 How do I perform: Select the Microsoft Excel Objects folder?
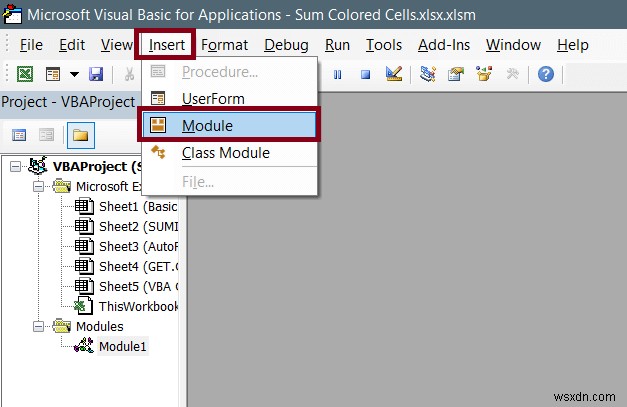pyautogui.click(x=109, y=186)
